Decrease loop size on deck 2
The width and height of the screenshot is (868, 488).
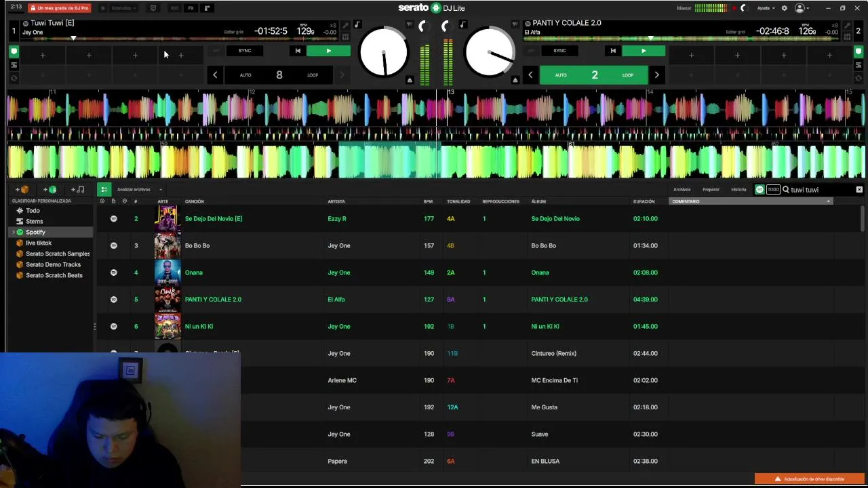tap(530, 75)
